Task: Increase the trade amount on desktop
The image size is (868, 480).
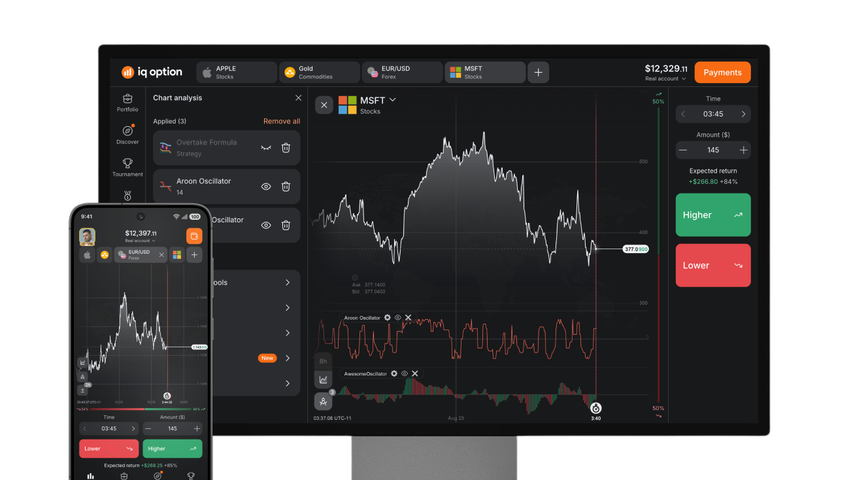Action: [x=743, y=150]
